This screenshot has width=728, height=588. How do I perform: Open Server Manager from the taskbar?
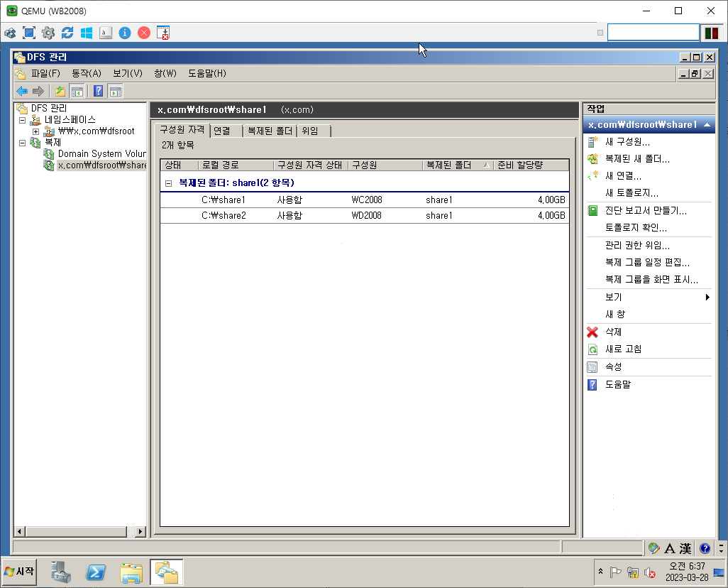click(61, 572)
